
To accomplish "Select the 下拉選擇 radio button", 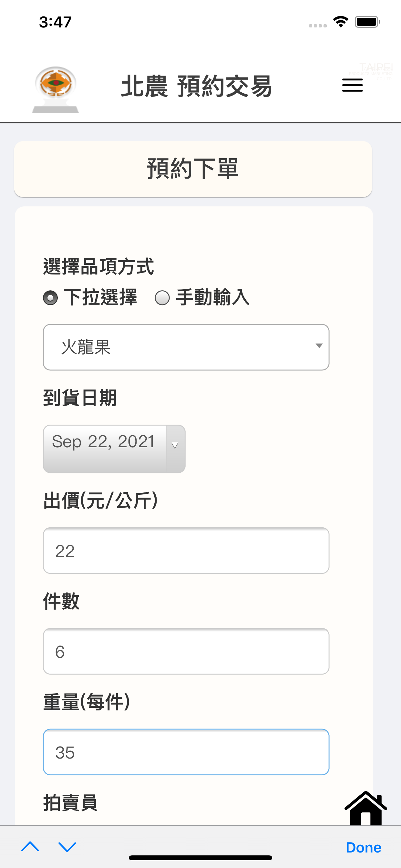I will 51,298.
